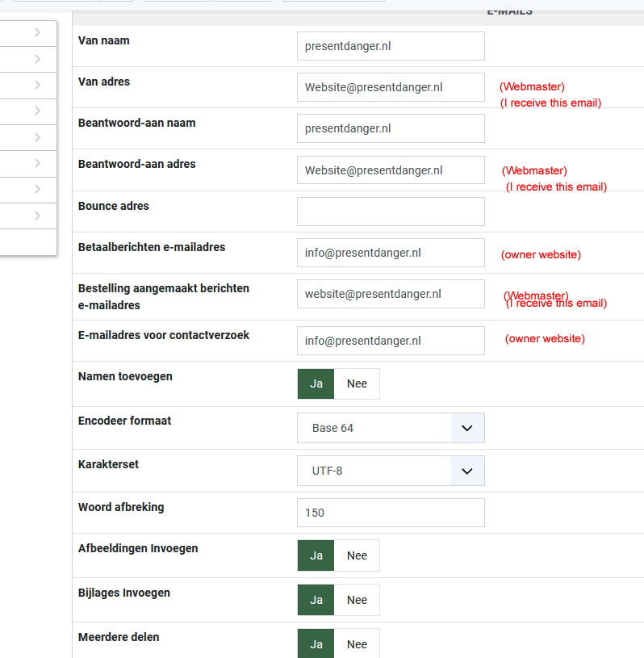This screenshot has width=644, height=658.
Task: Disable Meerdere delen with Nee
Action: point(357,644)
